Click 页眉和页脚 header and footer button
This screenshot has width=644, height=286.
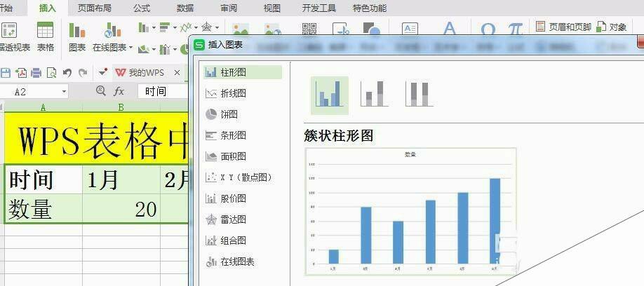tap(563, 27)
